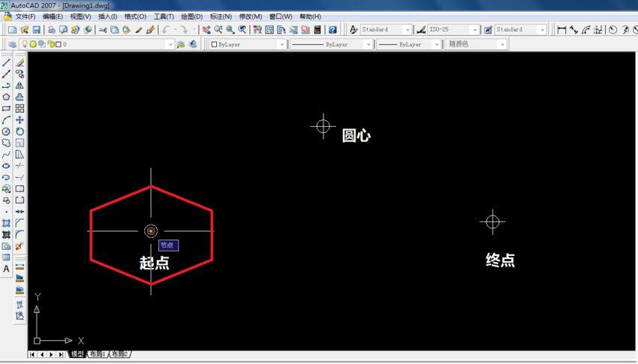Select the Revision Cloud tool
The image size is (638, 364).
click(x=6, y=143)
